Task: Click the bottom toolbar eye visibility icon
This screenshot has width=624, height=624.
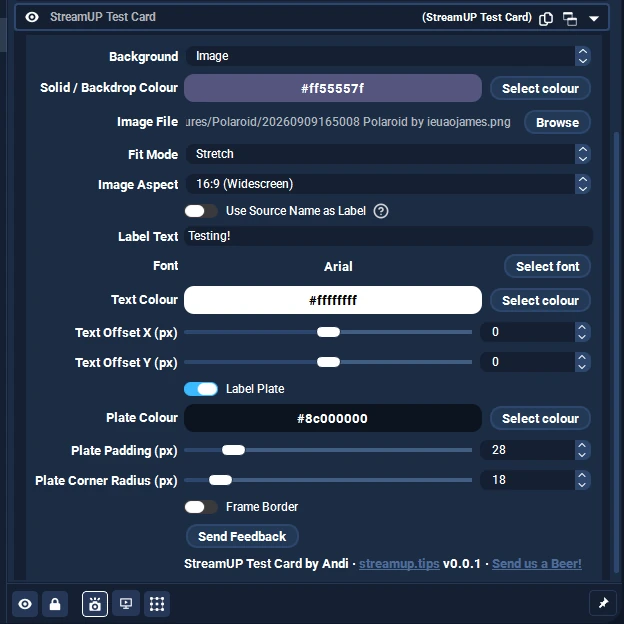Action: [25, 604]
